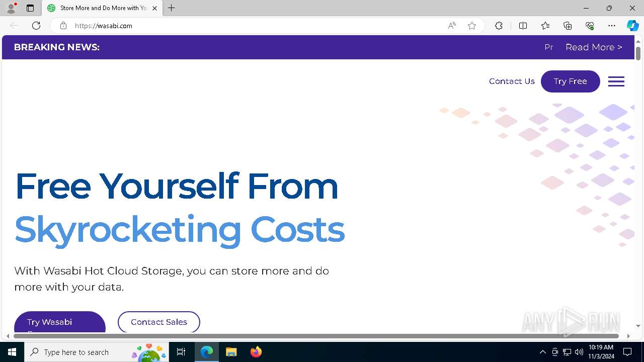Open the tab actions menu icon

[x=30, y=8]
